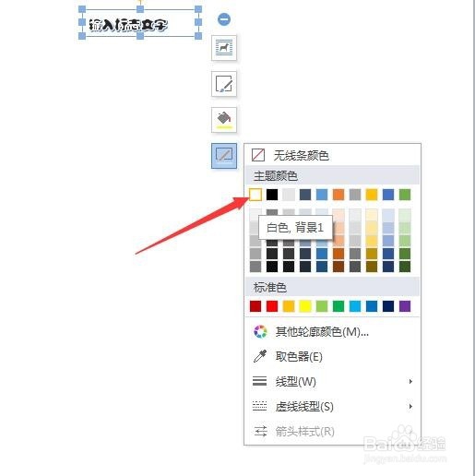Click the blue minus collapse icon
Image resolution: width=475 pixels, height=476 pixels.
224,19
